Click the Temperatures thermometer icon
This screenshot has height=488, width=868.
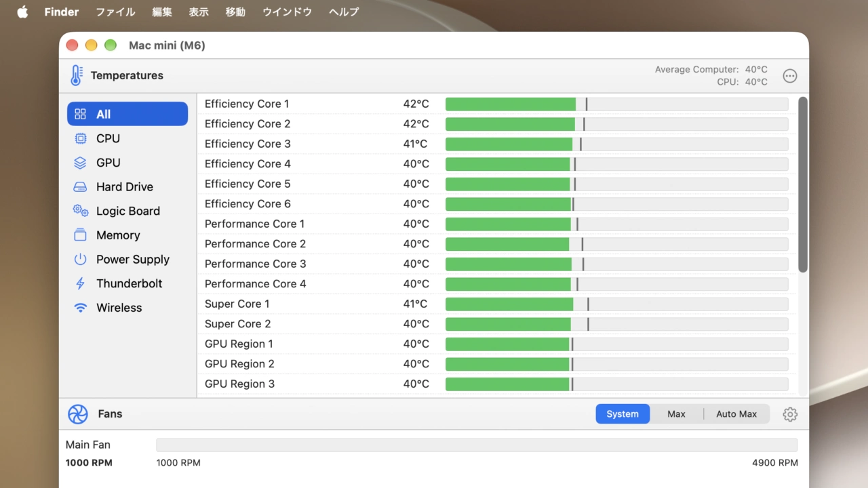point(77,75)
